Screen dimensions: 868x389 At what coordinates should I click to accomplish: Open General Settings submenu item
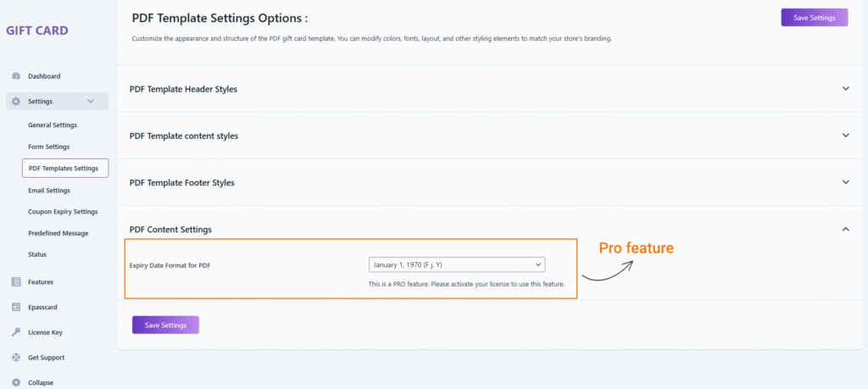click(53, 125)
